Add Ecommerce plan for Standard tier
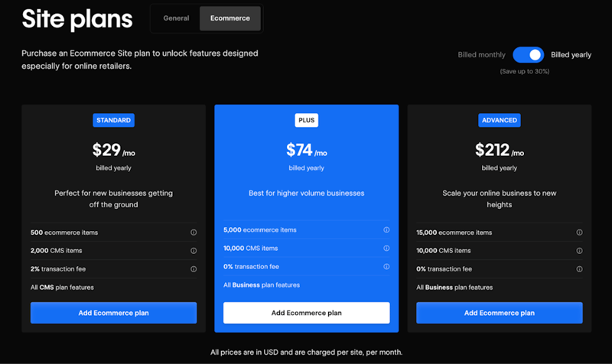612x364 pixels. 113,313
